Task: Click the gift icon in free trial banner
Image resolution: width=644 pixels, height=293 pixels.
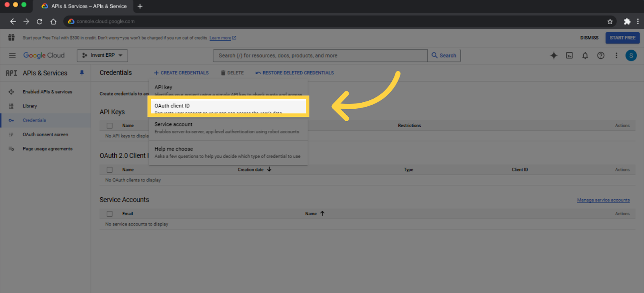Action: (x=11, y=37)
